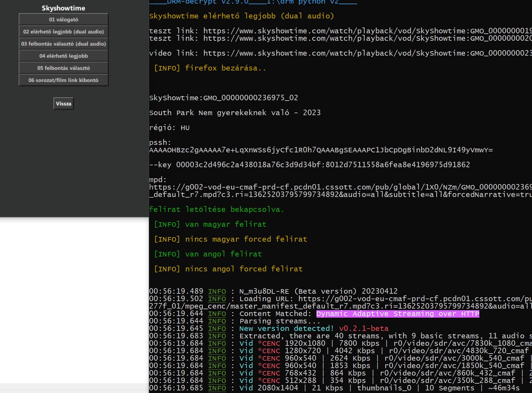Image resolution: width=532 pixels, height=393 pixels.
Task: Select the 960x540 2624 Kbps stream row
Action: point(340,358)
